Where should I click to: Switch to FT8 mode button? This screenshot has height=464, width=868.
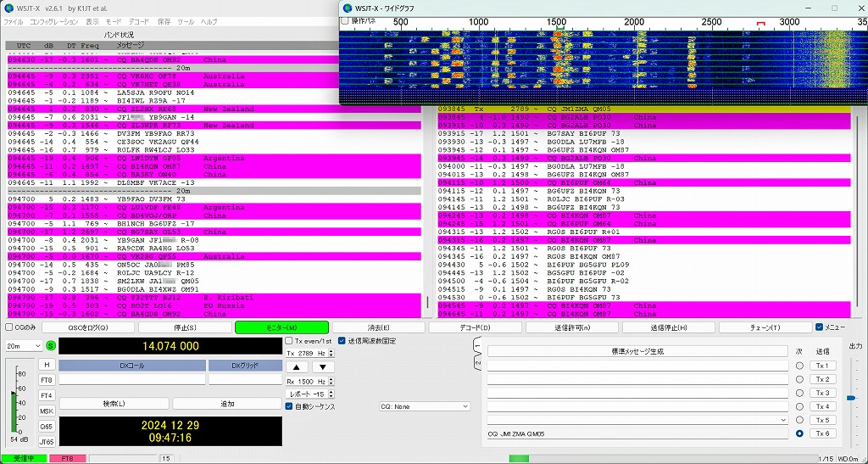[47, 380]
